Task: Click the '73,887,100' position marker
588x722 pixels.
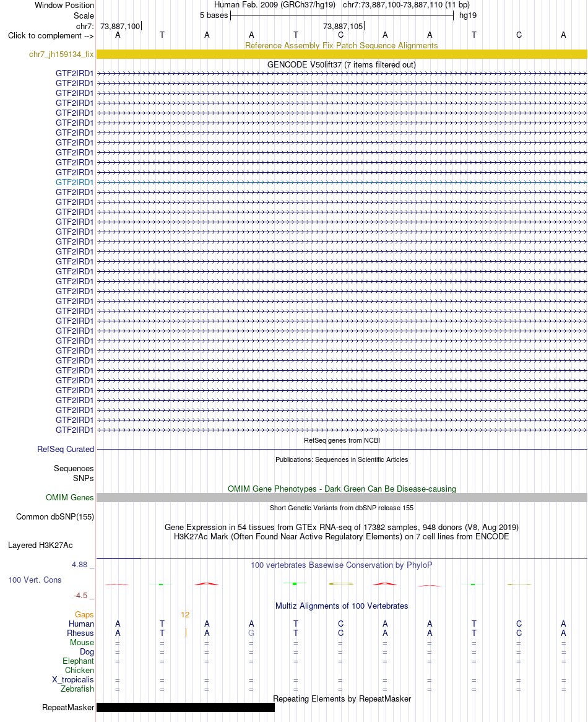Action: click(x=121, y=26)
